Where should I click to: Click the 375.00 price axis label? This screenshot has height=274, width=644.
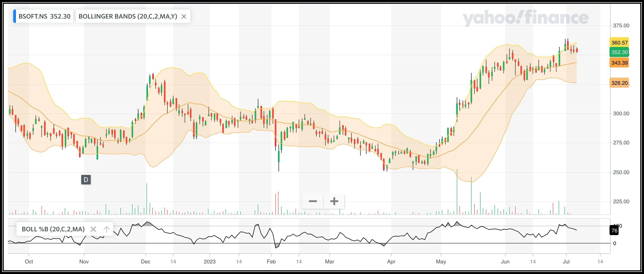621,26
